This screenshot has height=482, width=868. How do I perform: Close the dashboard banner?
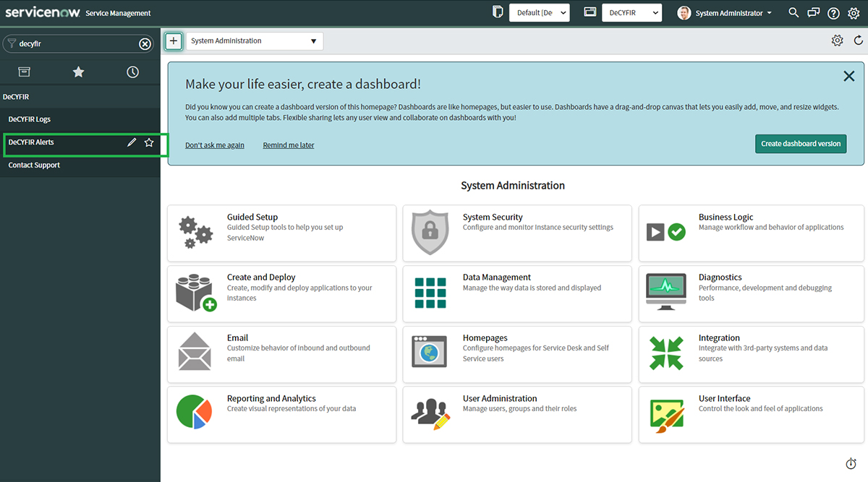point(849,76)
